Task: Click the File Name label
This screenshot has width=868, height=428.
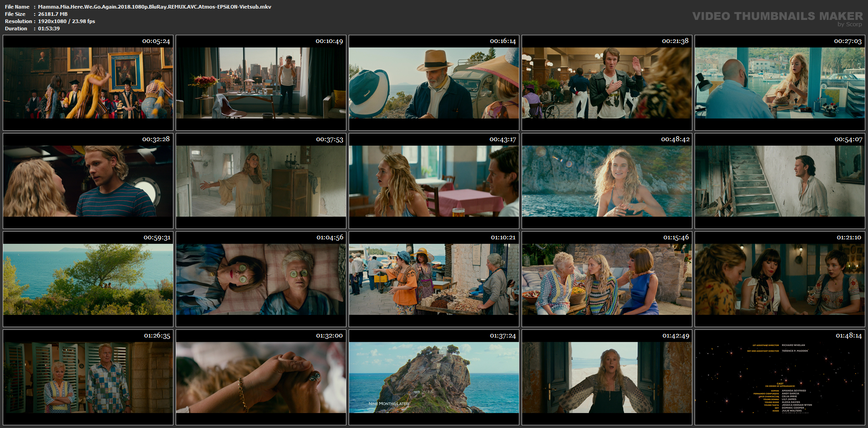Action: (x=17, y=7)
